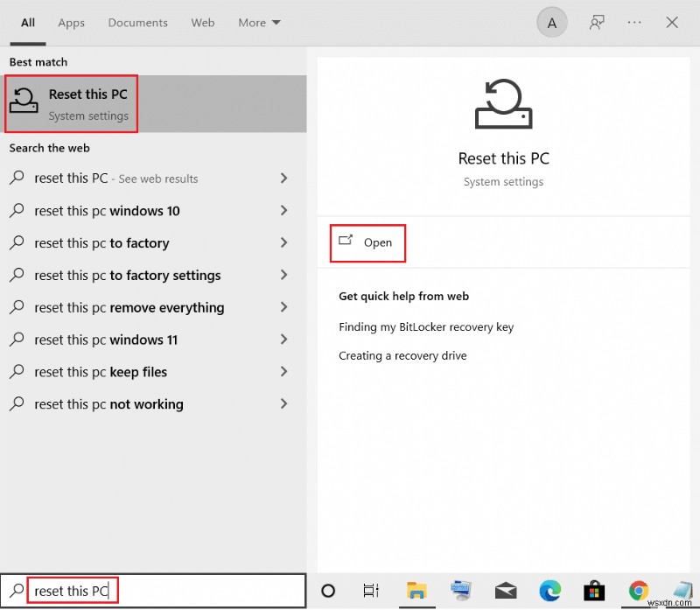Switch to the Web search tab
Screen dimensions: 700x610
203,23
